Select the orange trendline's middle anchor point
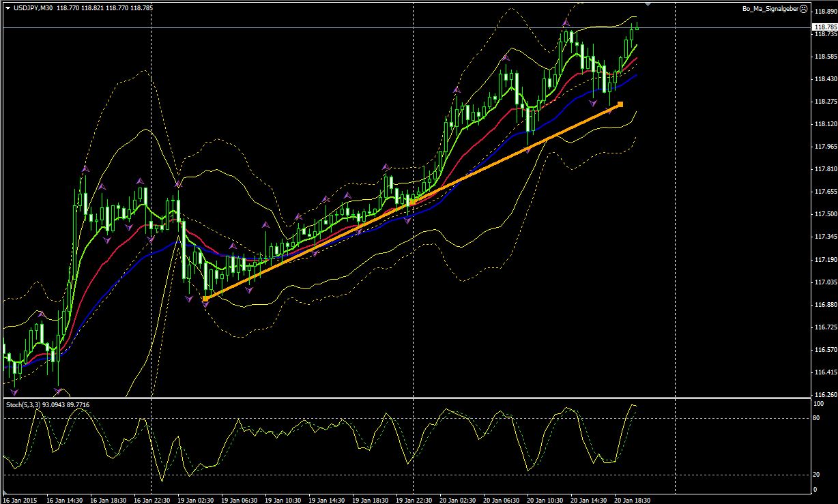Viewport: 838px width, 504px height. click(x=412, y=202)
